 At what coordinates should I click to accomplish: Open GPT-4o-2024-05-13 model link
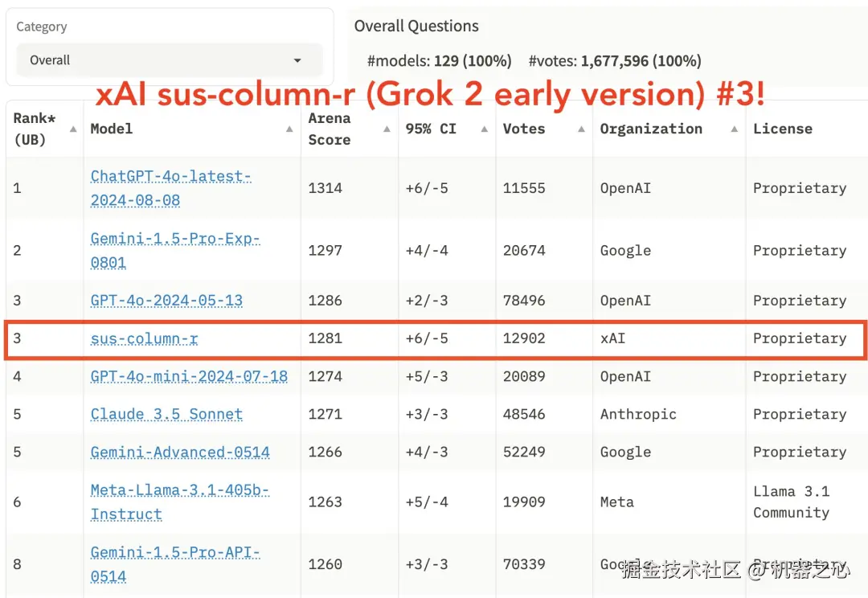166,301
